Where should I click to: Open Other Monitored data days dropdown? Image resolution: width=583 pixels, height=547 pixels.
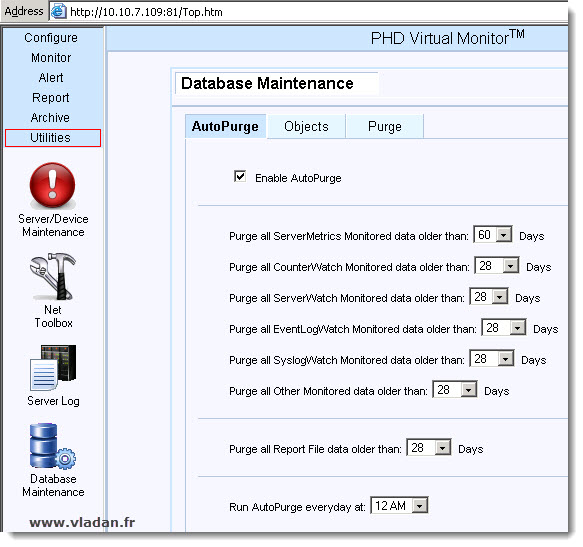tap(455, 390)
